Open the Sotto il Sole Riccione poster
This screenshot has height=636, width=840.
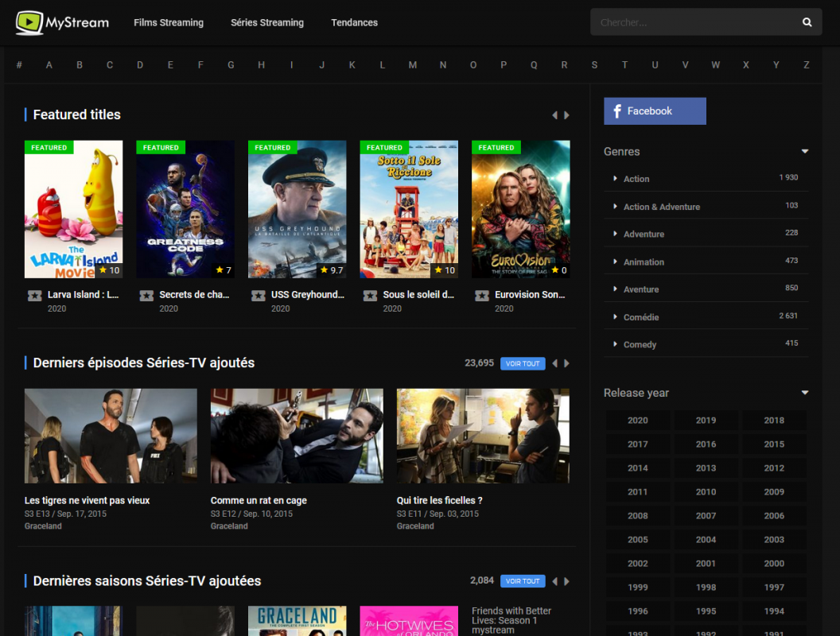pyautogui.click(x=409, y=209)
